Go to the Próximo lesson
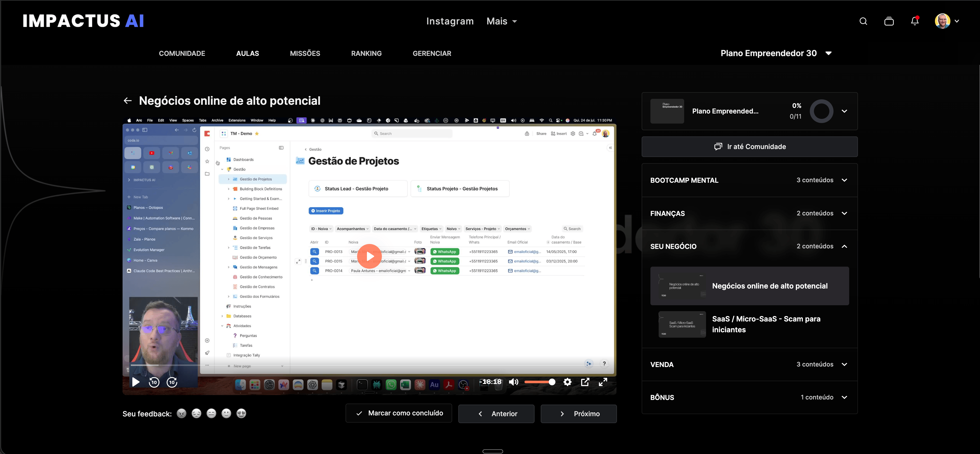This screenshot has height=454, width=980. [x=578, y=414]
